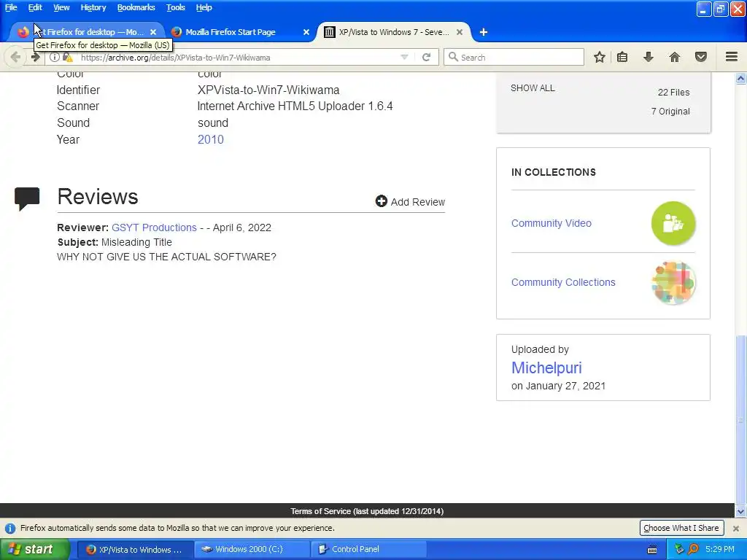Open the Community Video collection link

(x=551, y=223)
